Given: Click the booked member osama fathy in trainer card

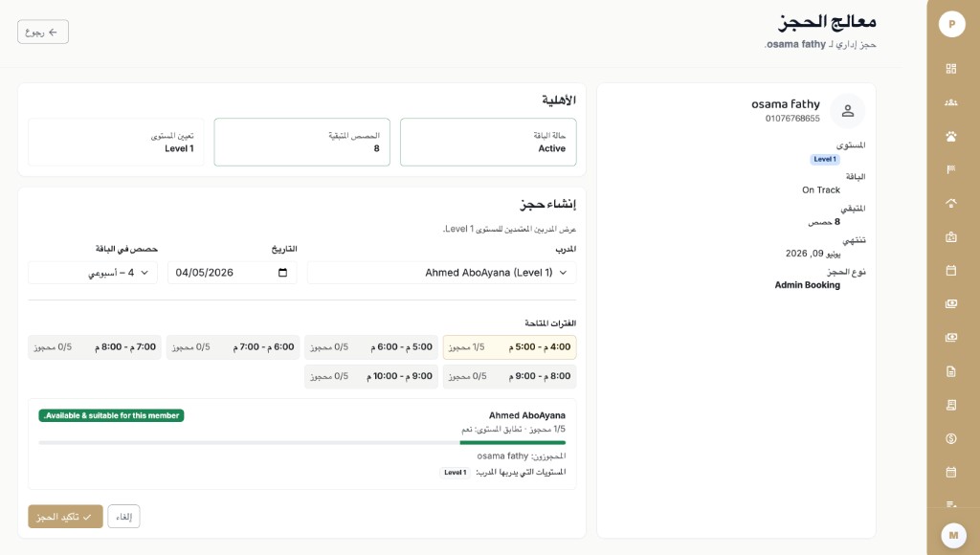Looking at the screenshot, I should point(502,456).
